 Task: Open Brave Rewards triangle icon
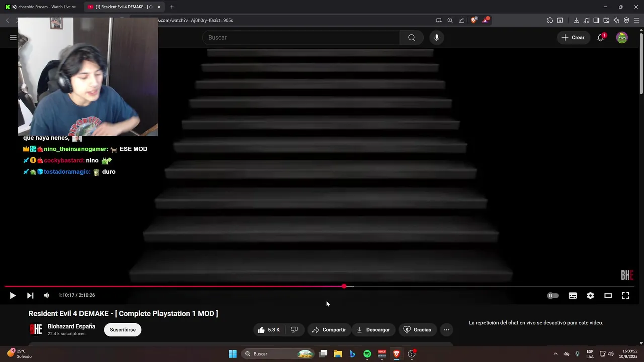486,20
